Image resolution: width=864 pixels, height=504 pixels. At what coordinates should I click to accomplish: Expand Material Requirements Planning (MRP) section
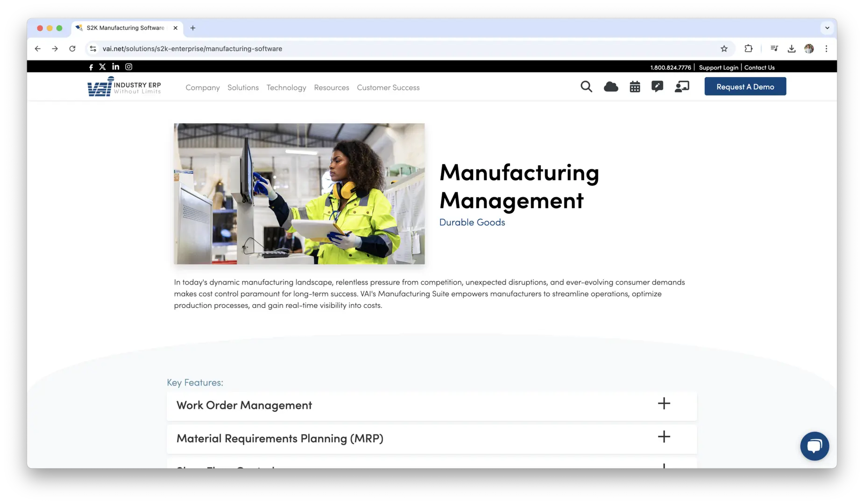click(432, 438)
